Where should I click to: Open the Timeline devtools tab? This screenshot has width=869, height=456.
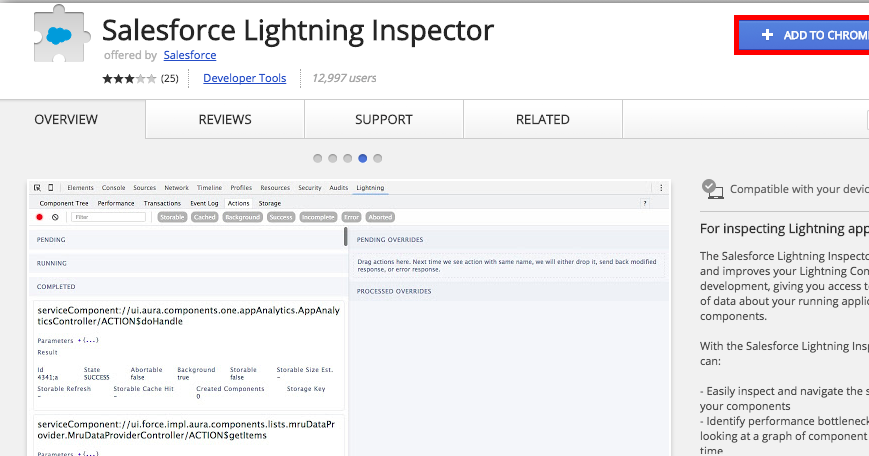coord(209,188)
